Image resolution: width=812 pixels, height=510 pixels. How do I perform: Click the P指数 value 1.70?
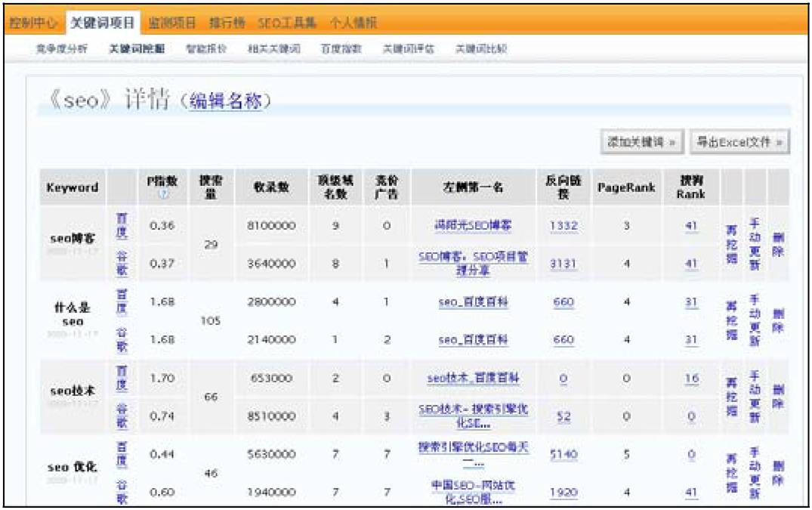[162, 378]
